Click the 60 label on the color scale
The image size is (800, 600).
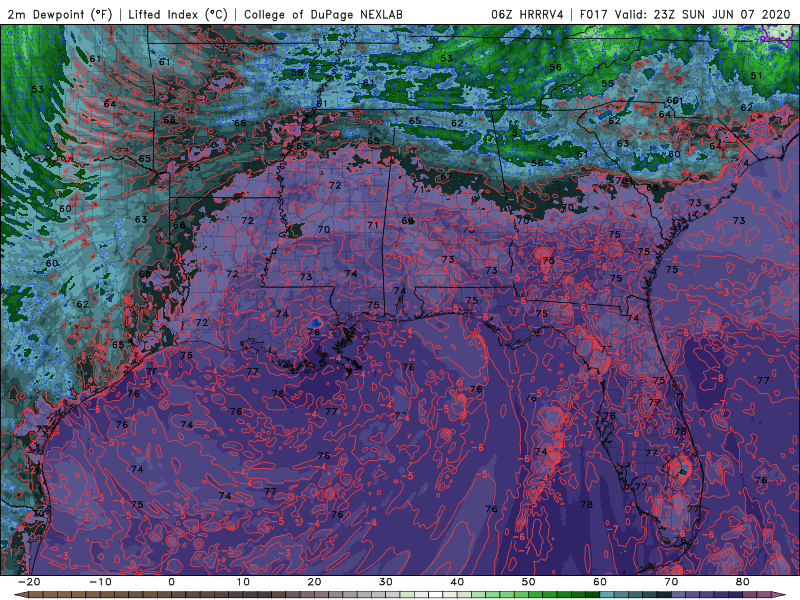click(600, 582)
